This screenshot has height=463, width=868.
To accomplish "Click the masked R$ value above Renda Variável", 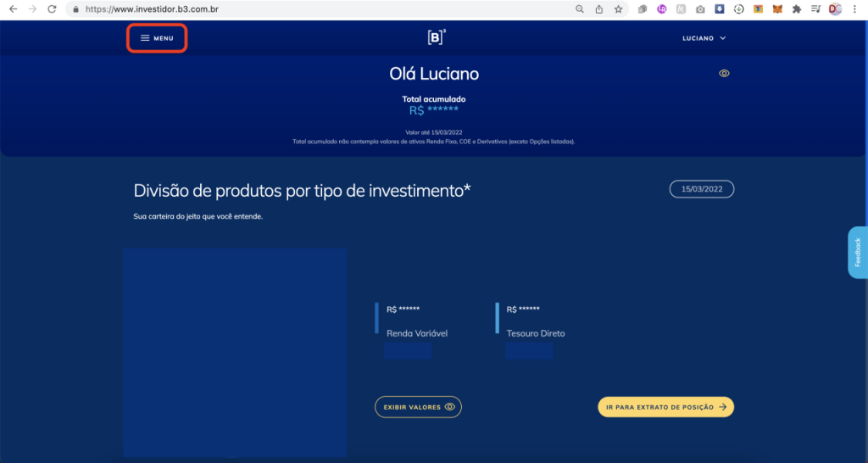I will coord(403,310).
